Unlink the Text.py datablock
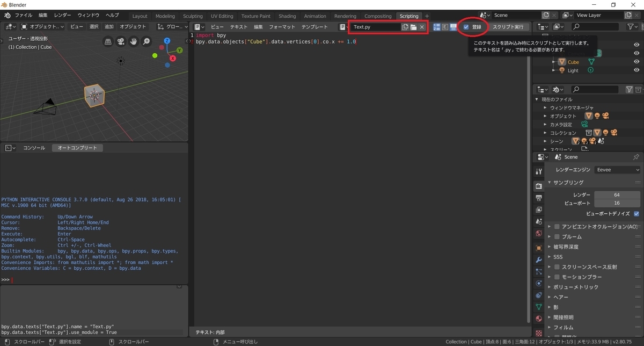Viewport: 644px width, 346px height. 422,27
